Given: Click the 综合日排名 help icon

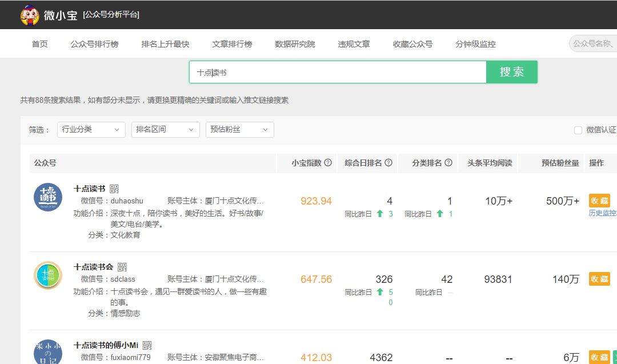Looking at the screenshot, I should tap(390, 163).
